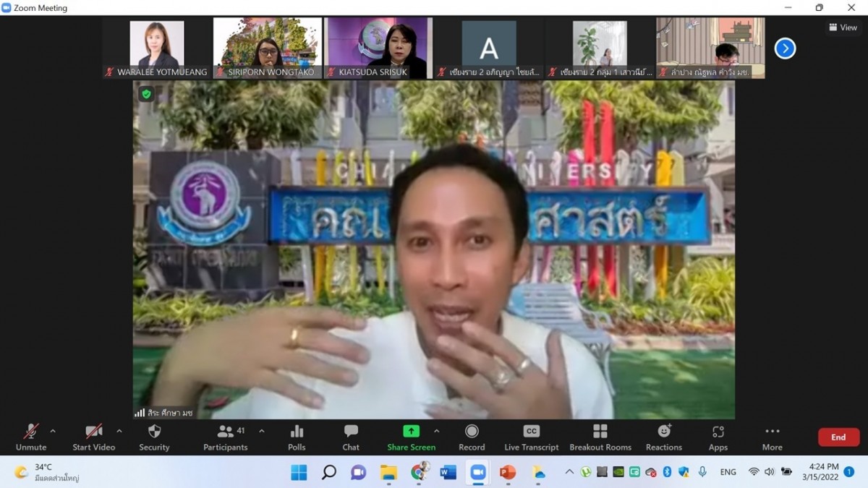This screenshot has height=488, width=868.
Task: Select the white-room plant video thumbnail
Action: (x=600, y=48)
